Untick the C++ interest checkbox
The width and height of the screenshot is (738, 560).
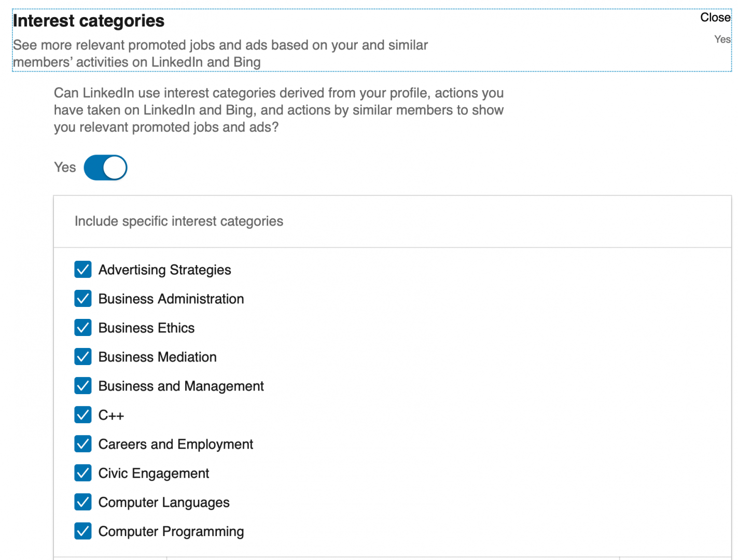pyautogui.click(x=83, y=415)
